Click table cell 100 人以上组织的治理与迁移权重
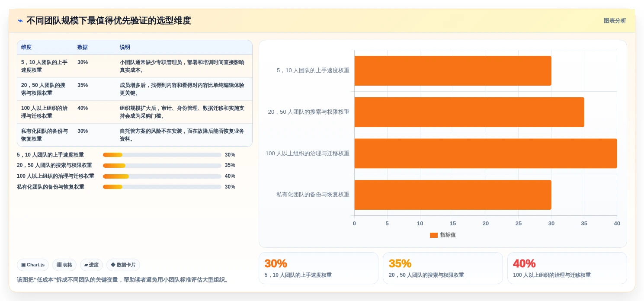The image size is (644, 301). click(45, 112)
